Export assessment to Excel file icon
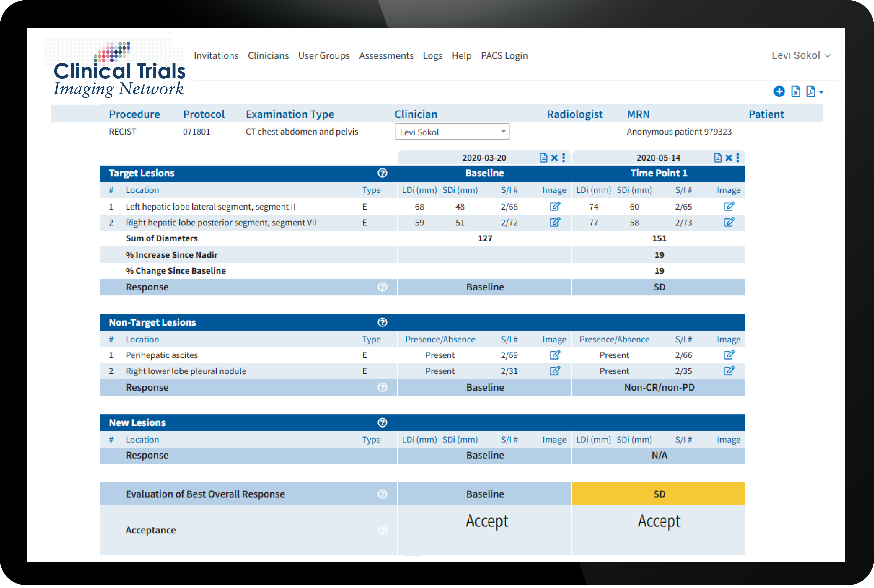 click(796, 92)
